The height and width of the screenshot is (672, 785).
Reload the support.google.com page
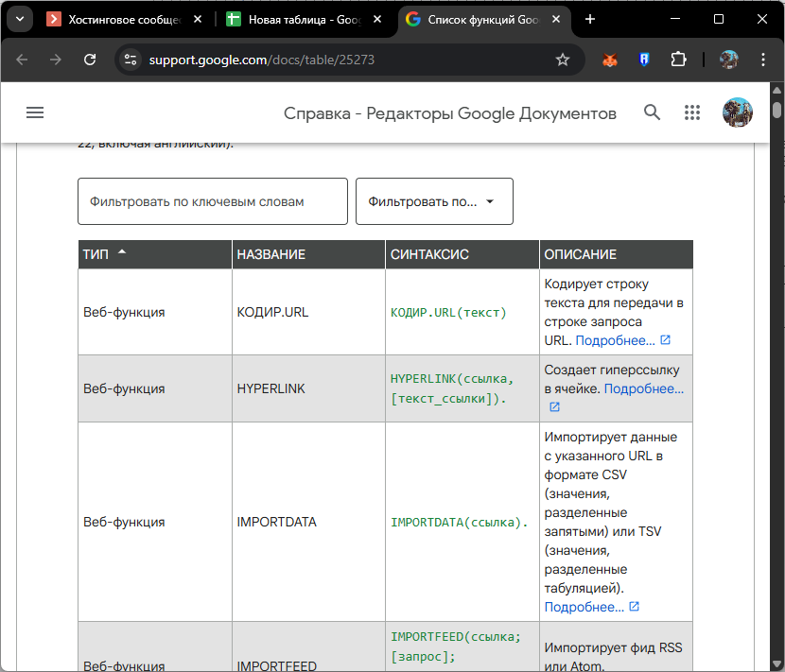(90, 59)
